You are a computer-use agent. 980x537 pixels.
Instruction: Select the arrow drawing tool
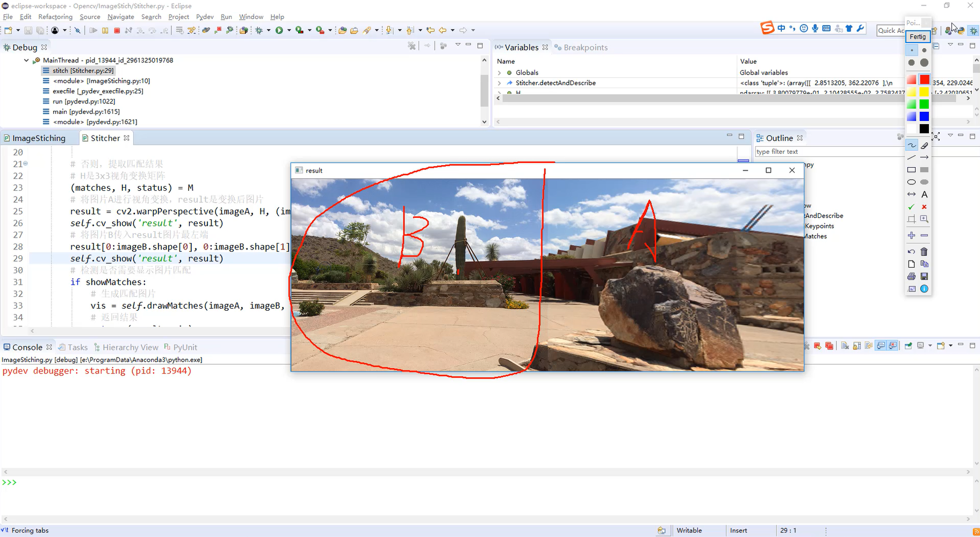point(924,157)
